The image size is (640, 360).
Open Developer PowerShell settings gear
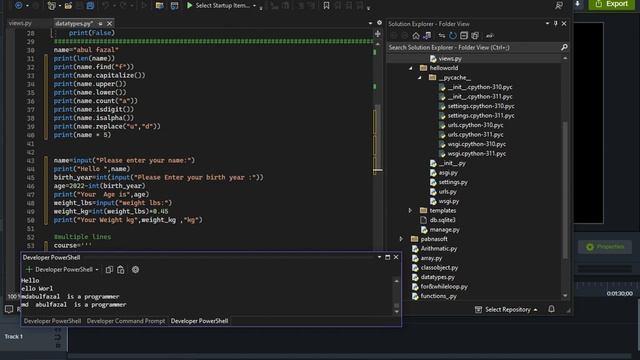(x=136, y=269)
